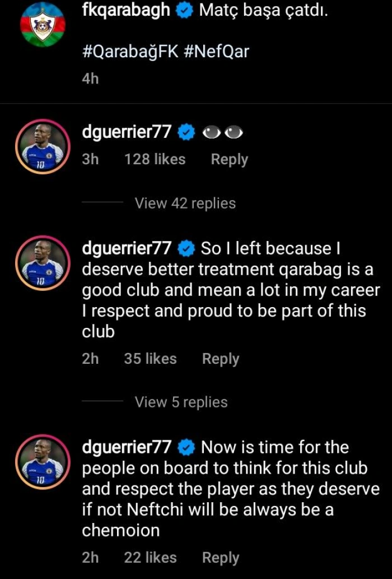Screen dimensions: 392x579
Task: View the 128 likes list
Action: (x=155, y=159)
